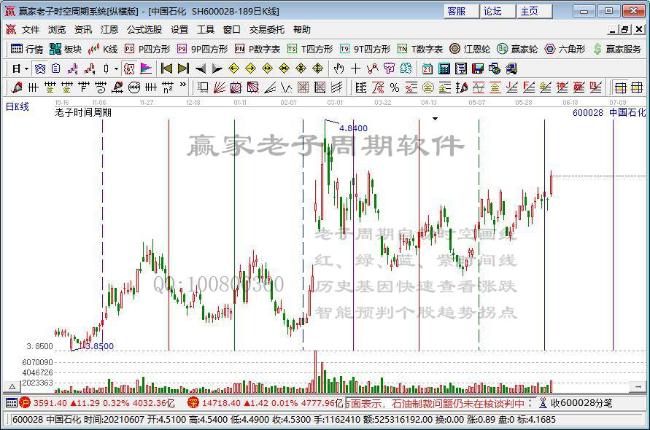
Task: Select the hand pan tool
Action: (339, 68)
